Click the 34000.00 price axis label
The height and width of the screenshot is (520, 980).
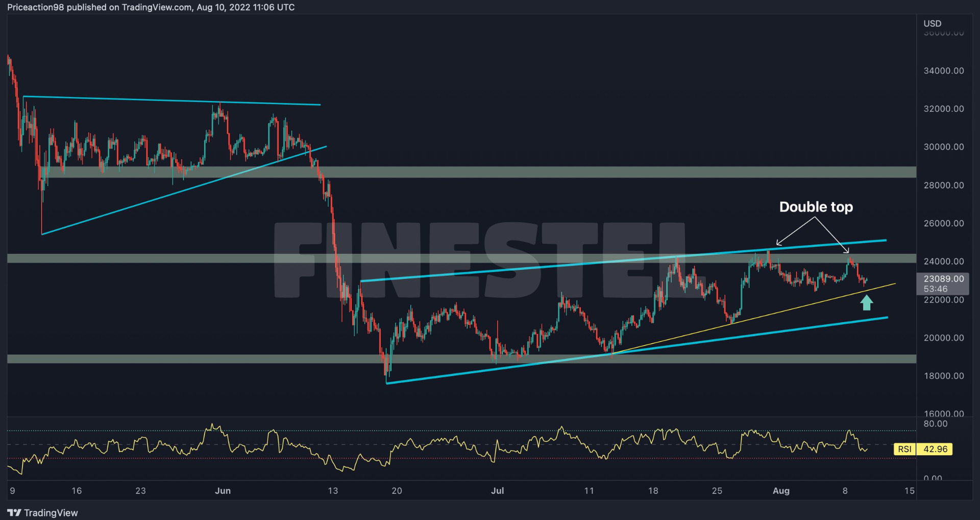tap(944, 70)
